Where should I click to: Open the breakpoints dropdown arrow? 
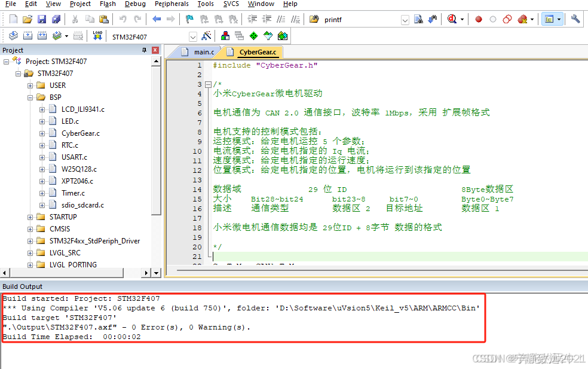pos(532,19)
